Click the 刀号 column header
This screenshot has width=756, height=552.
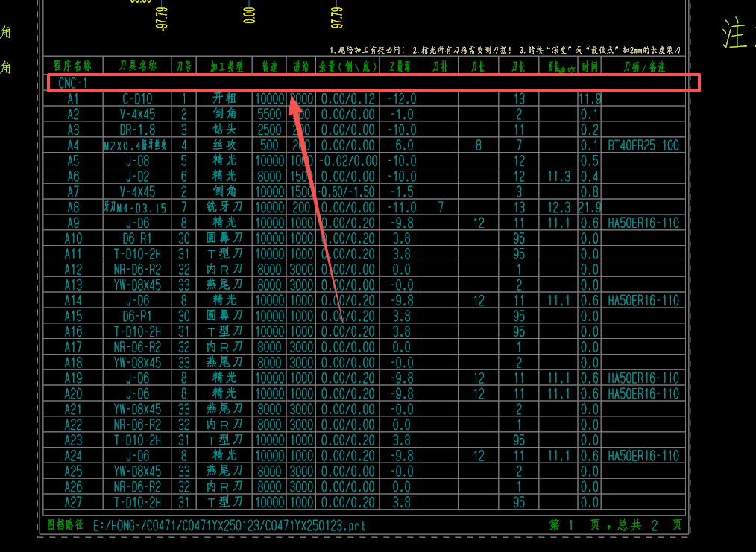coord(183,66)
